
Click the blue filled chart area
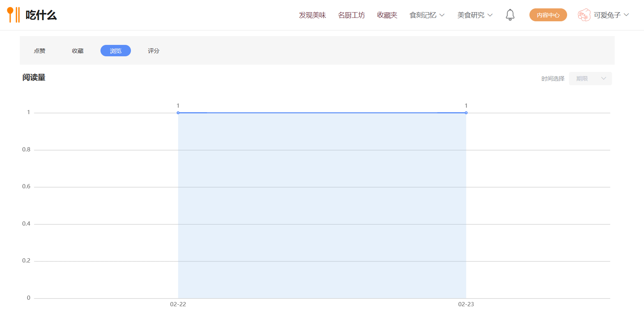pos(322,205)
